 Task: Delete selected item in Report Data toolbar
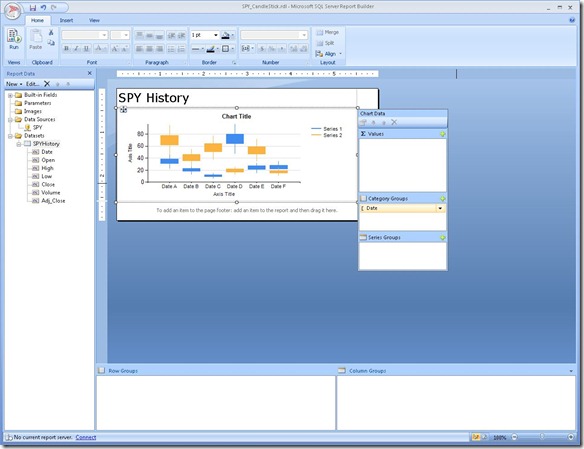[47, 84]
